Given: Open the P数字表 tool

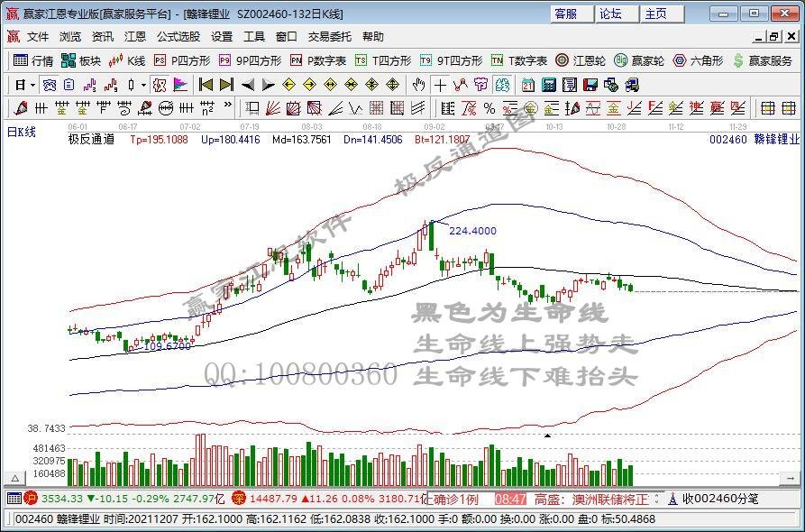Looking at the screenshot, I should (x=318, y=60).
